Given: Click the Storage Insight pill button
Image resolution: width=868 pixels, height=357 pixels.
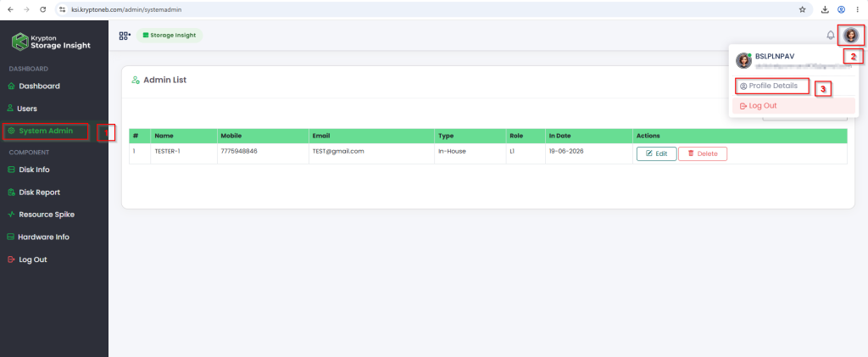Looking at the screenshot, I should point(170,36).
